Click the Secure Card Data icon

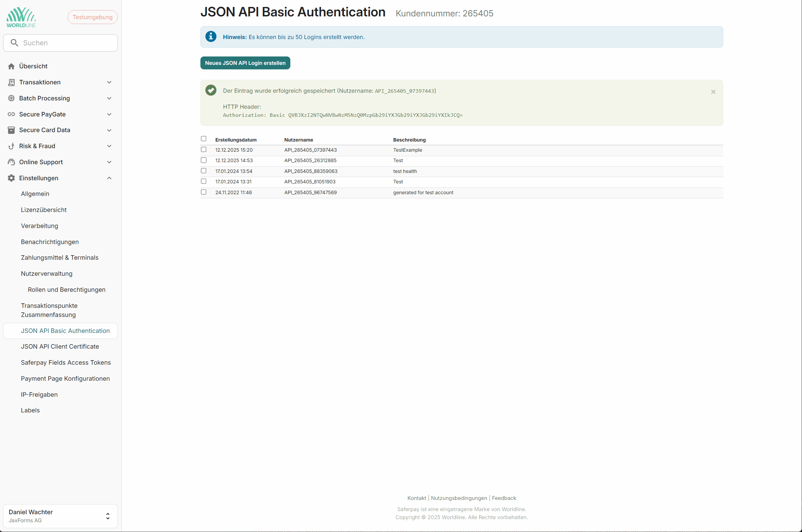coord(11,130)
